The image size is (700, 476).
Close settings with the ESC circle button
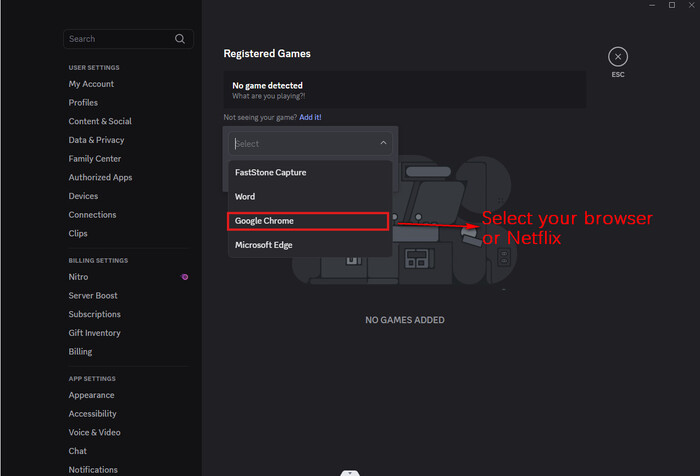tap(618, 57)
